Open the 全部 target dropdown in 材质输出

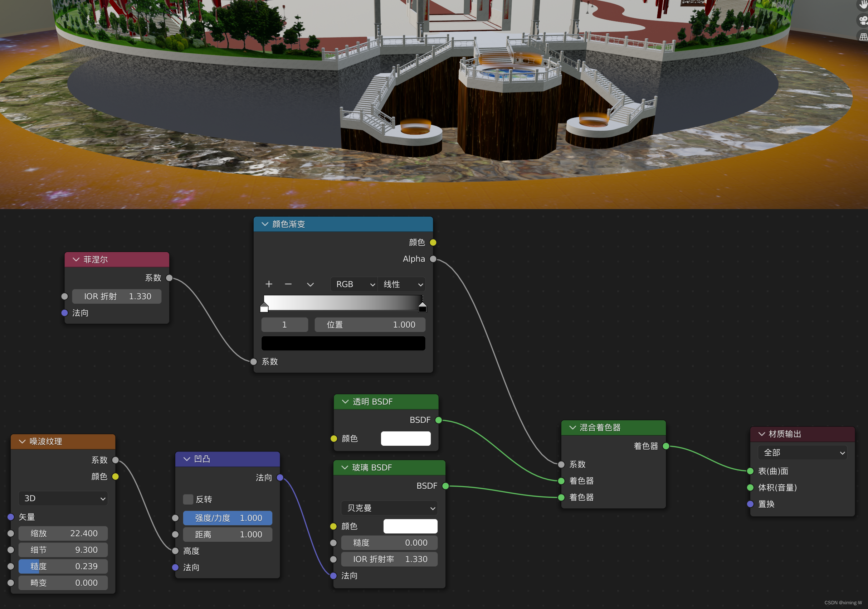pos(802,453)
